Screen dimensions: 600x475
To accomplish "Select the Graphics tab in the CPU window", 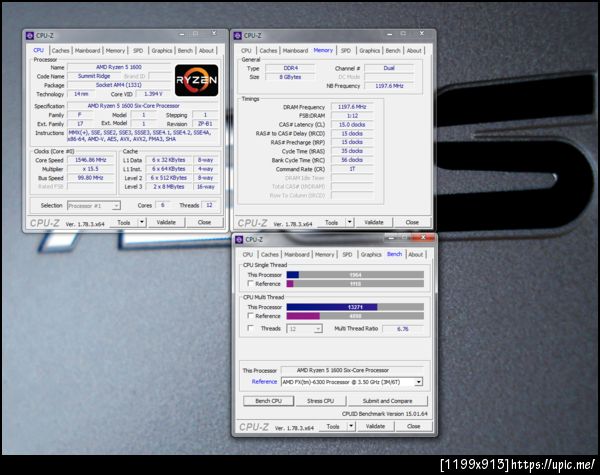I will pos(161,51).
